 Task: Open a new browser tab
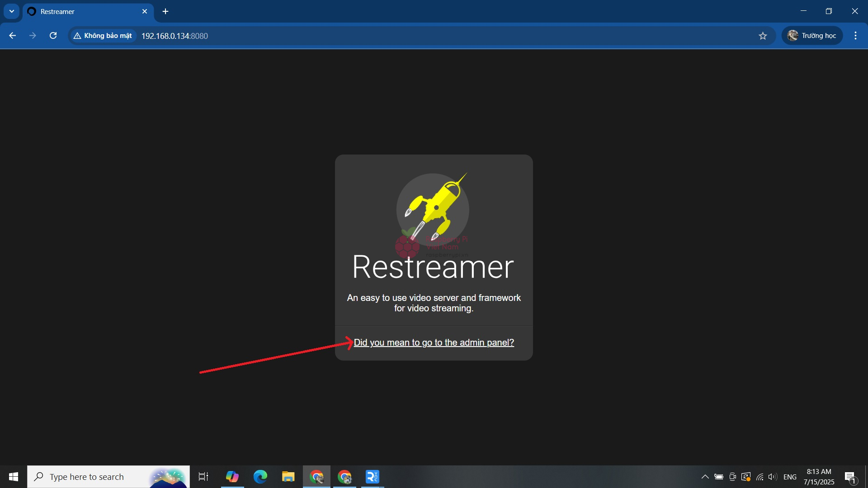[x=165, y=11]
